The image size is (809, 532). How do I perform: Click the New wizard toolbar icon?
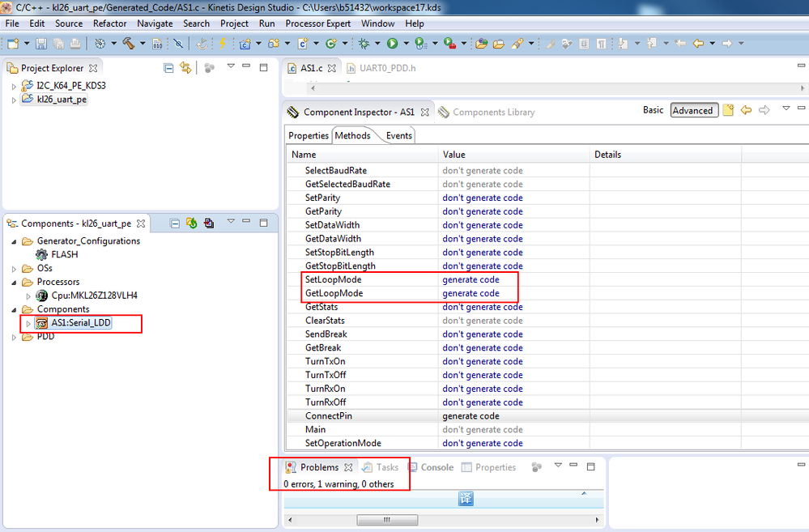click(x=13, y=44)
